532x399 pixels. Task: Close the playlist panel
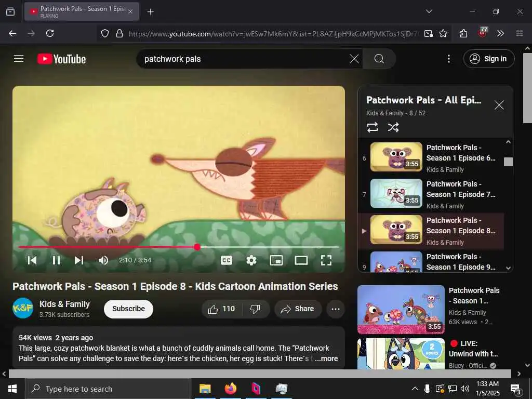coord(499,105)
